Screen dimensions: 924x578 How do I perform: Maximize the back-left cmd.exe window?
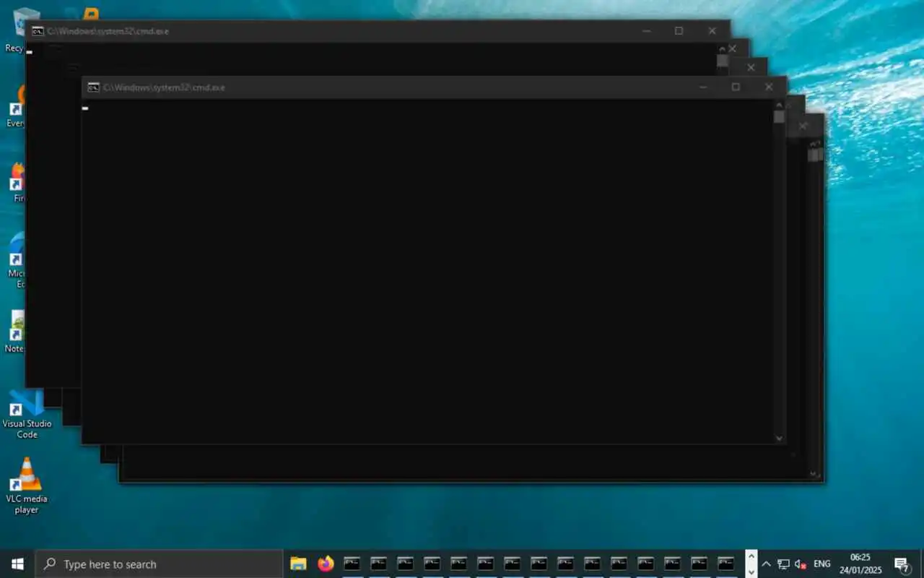[679, 31]
